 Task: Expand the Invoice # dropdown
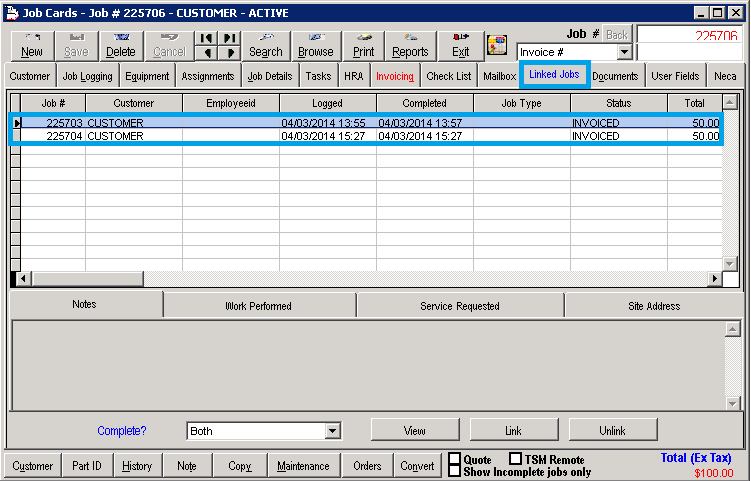click(625, 52)
